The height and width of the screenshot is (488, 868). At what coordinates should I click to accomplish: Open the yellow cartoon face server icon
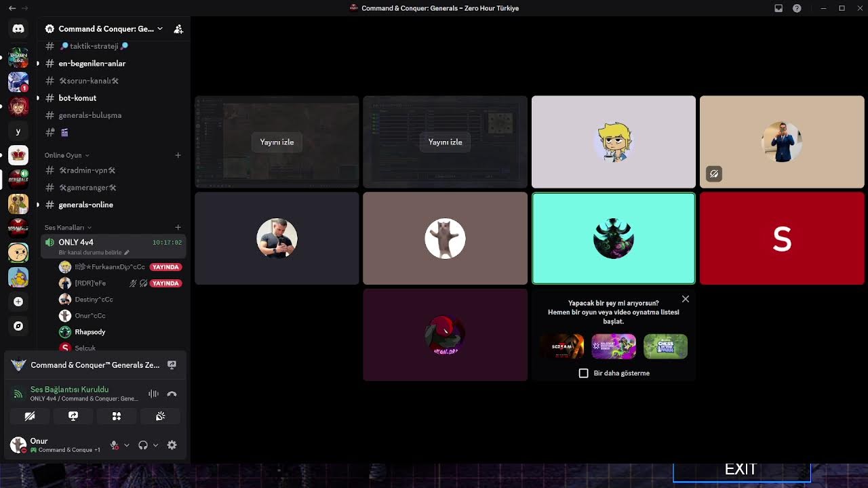tap(18, 253)
